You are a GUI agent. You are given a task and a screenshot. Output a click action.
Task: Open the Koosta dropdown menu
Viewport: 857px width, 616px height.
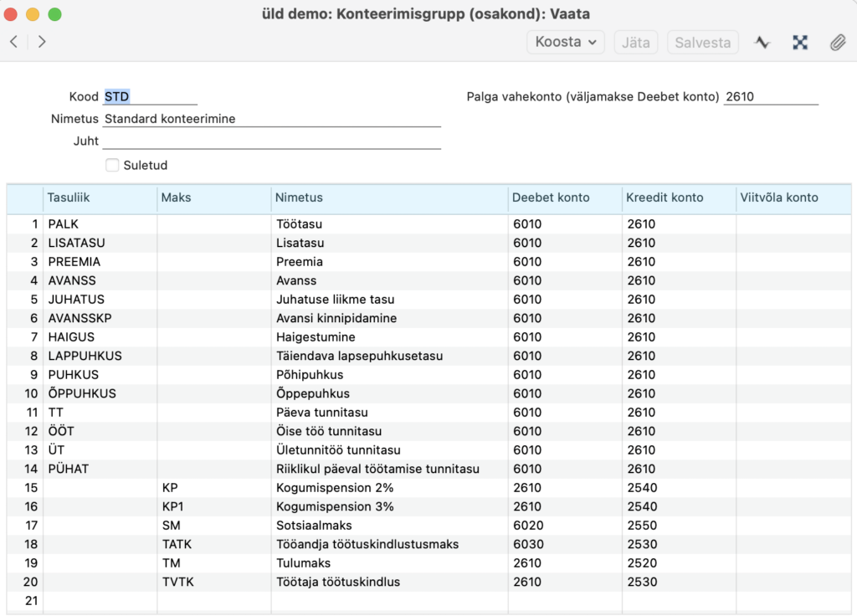coord(566,42)
